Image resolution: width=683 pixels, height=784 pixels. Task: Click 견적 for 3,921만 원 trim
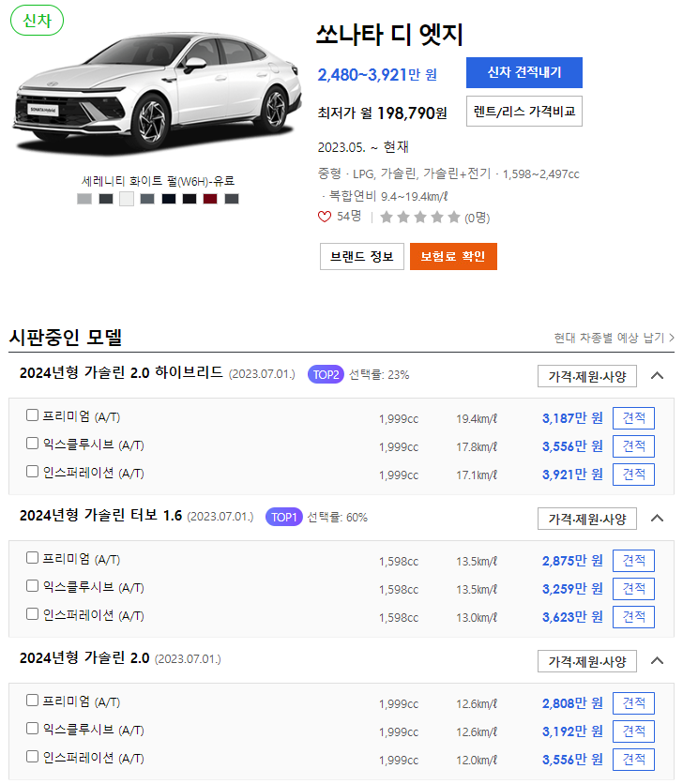pos(633,474)
